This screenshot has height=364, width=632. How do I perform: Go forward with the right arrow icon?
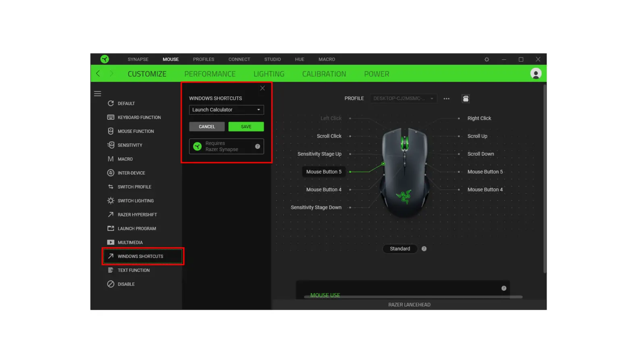point(112,73)
